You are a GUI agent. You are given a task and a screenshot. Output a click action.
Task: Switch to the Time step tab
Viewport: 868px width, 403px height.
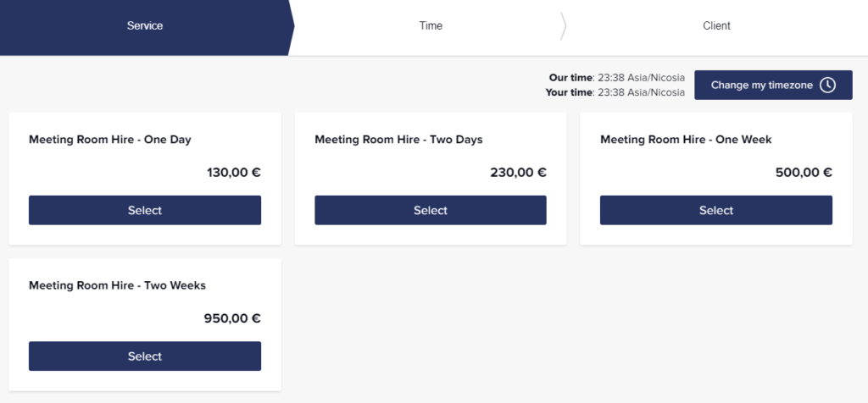pos(431,26)
